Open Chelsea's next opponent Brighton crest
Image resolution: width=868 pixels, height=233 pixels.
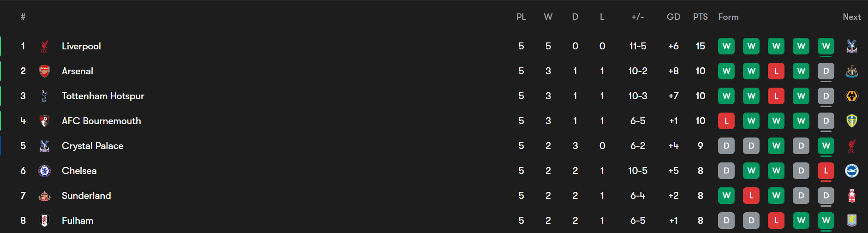(851, 171)
